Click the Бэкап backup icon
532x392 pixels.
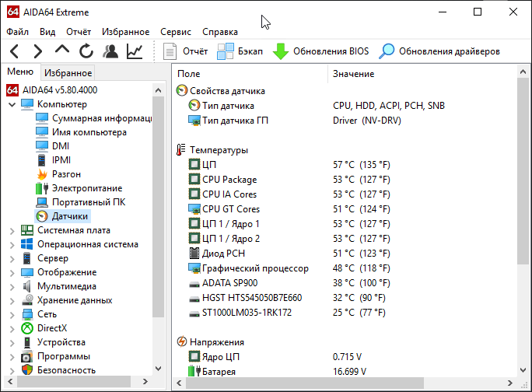[x=226, y=51]
